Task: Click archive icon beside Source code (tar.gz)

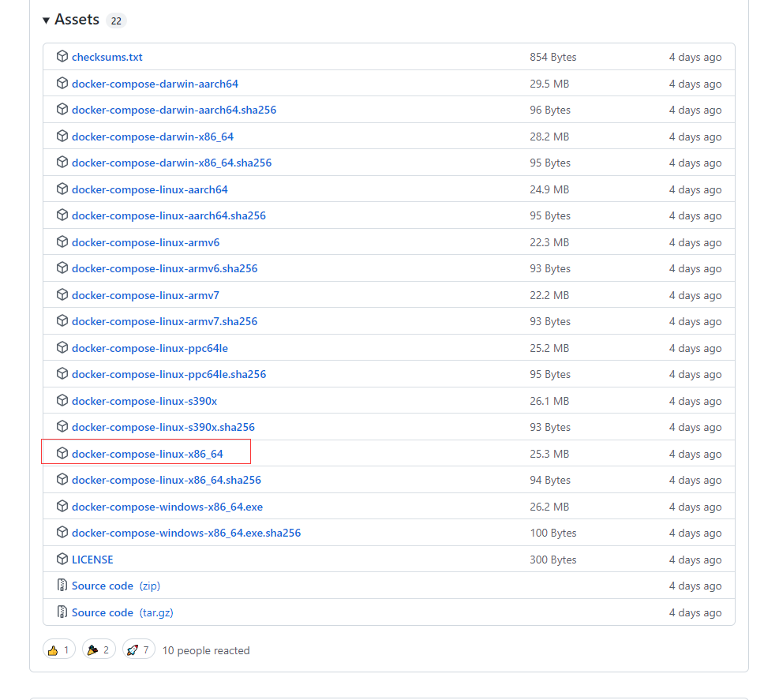Action: coord(62,612)
